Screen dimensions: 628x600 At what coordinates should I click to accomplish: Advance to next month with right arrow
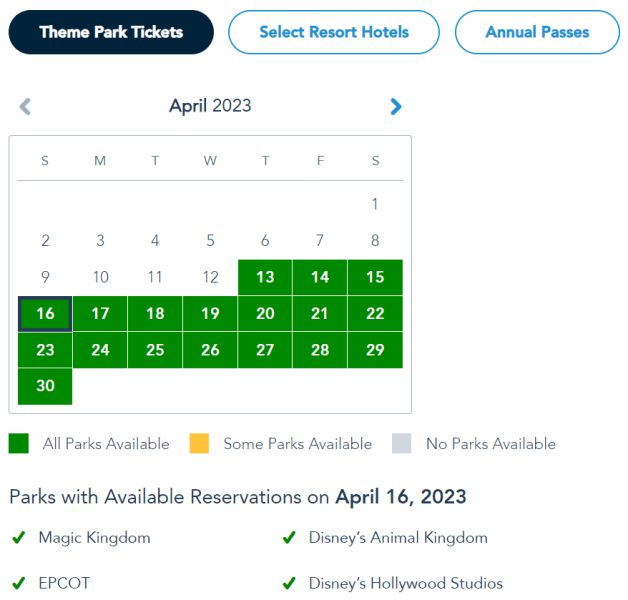point(396,106)
